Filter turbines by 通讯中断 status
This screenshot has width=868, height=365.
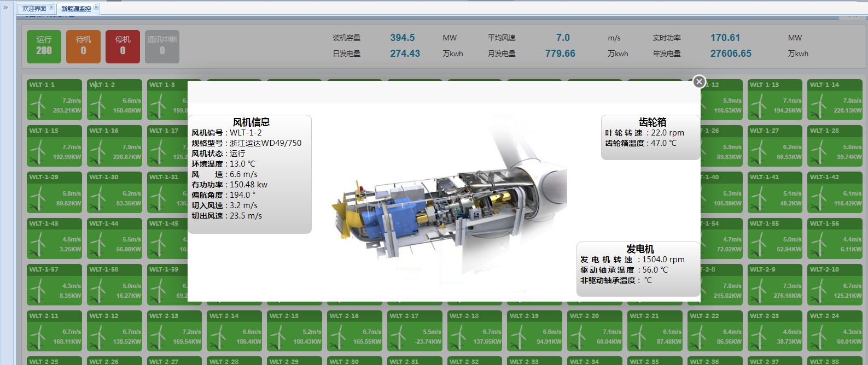tap(162, 46)
